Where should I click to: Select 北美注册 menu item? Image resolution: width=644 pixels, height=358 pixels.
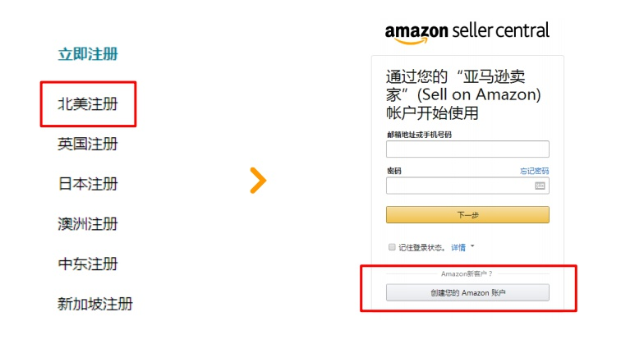pyautogui.click(x=88, y=103)
